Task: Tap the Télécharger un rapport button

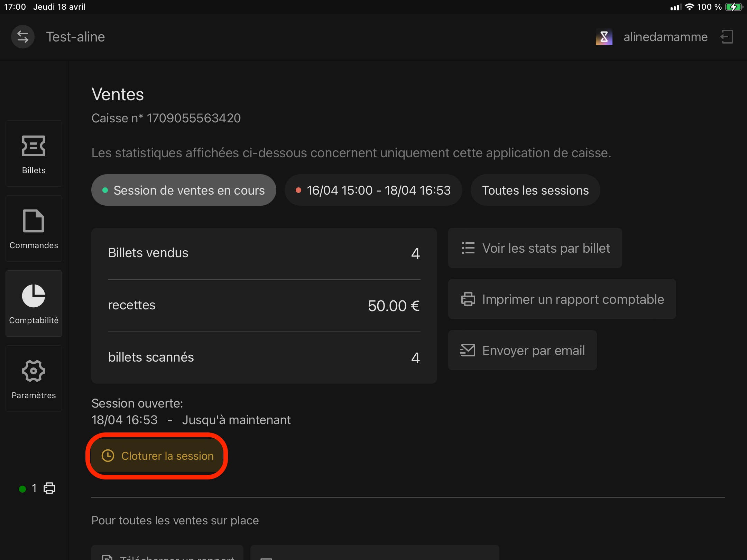Action: 167,553
